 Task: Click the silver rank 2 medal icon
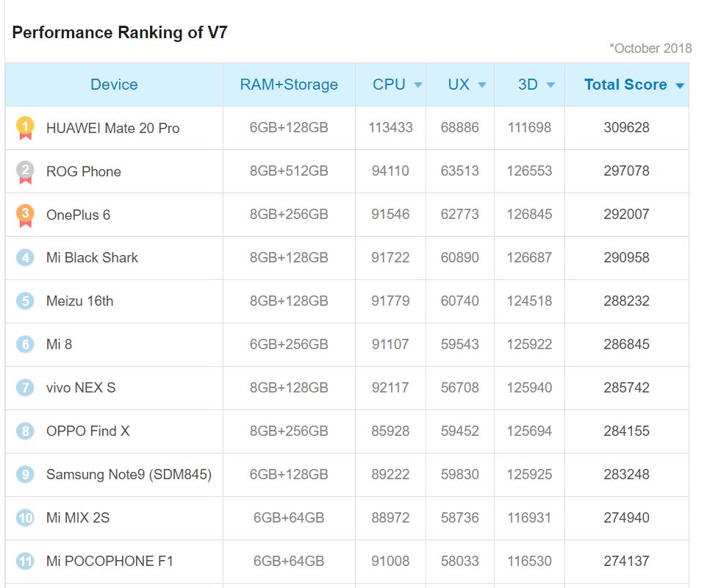click(x=25, y=171)
